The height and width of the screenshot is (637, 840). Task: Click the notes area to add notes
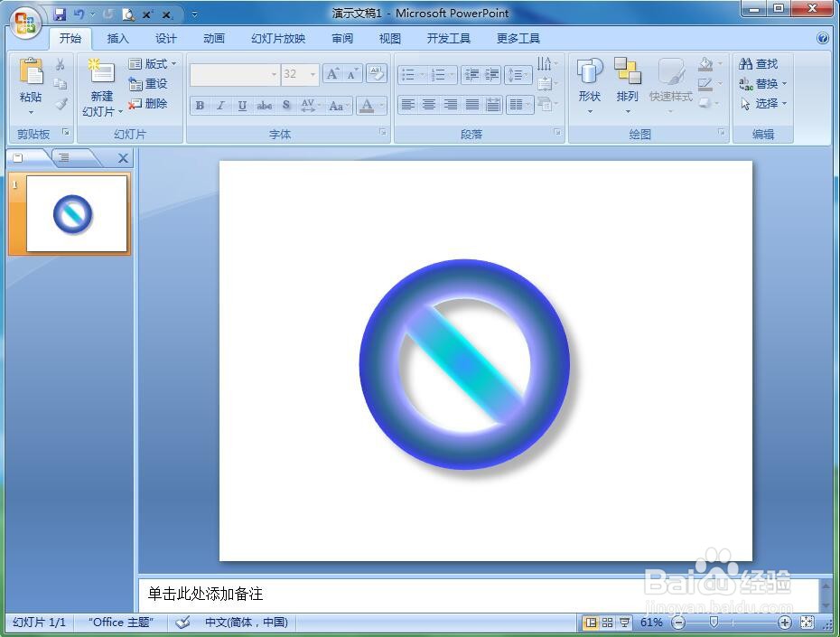click(479, 594)
